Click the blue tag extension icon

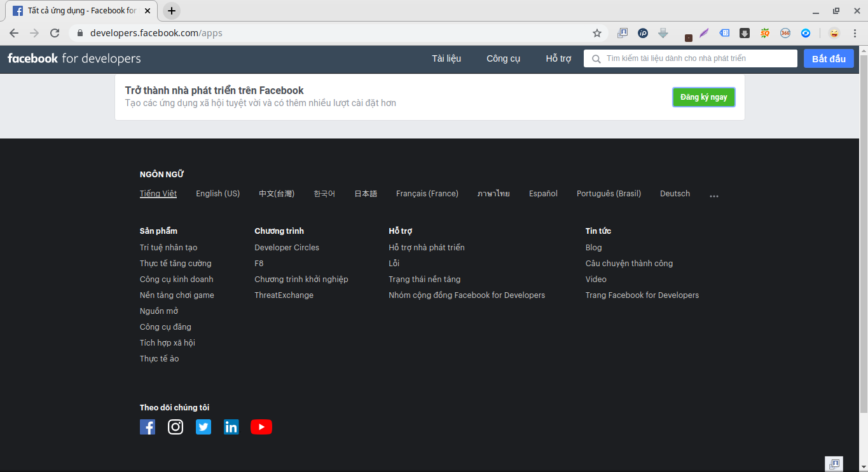pos(724,33)
